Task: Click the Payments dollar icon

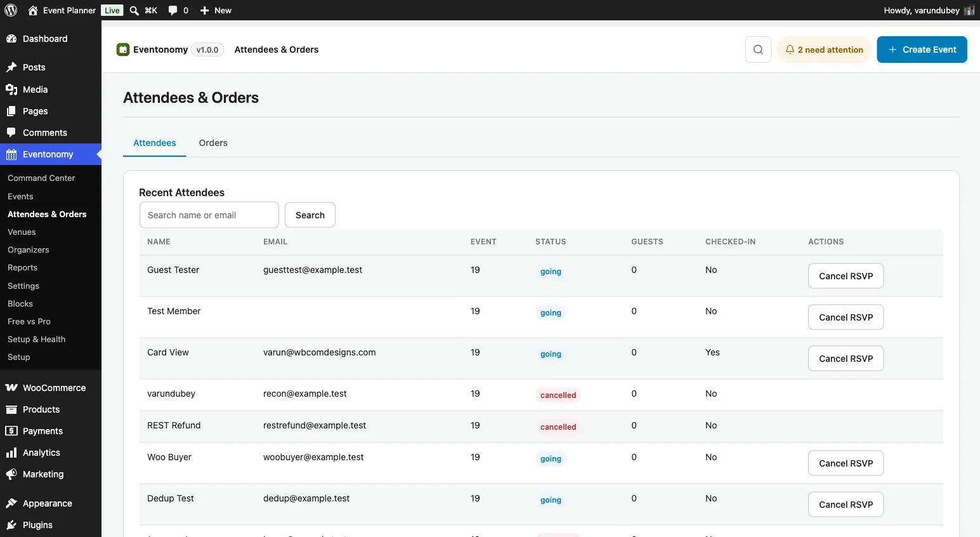Action: click(x=11, y=431)
